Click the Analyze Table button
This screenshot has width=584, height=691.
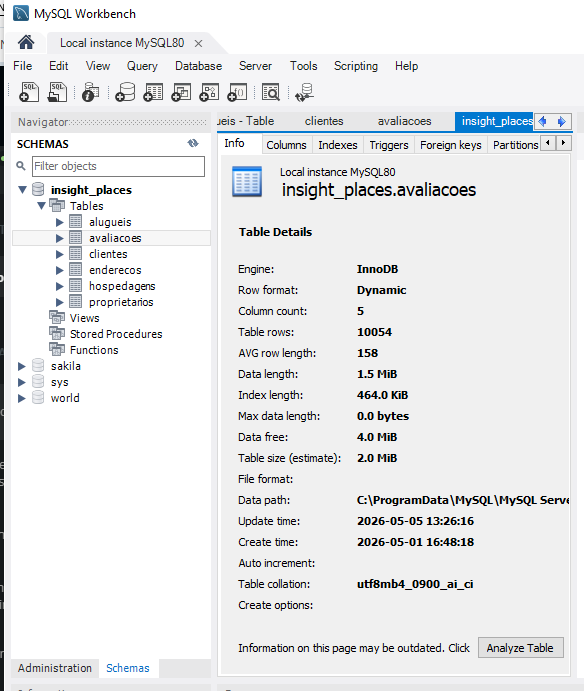[520, 648]
